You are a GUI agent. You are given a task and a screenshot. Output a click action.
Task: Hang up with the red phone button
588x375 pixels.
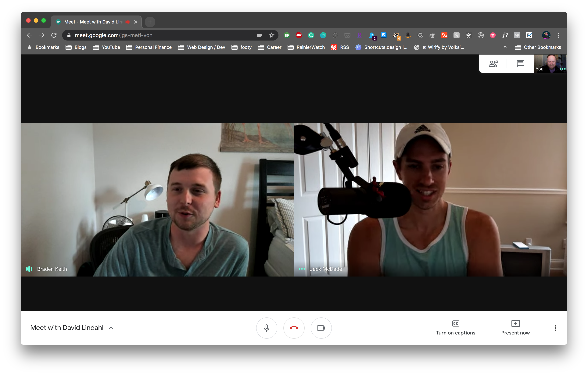point(294,328)
